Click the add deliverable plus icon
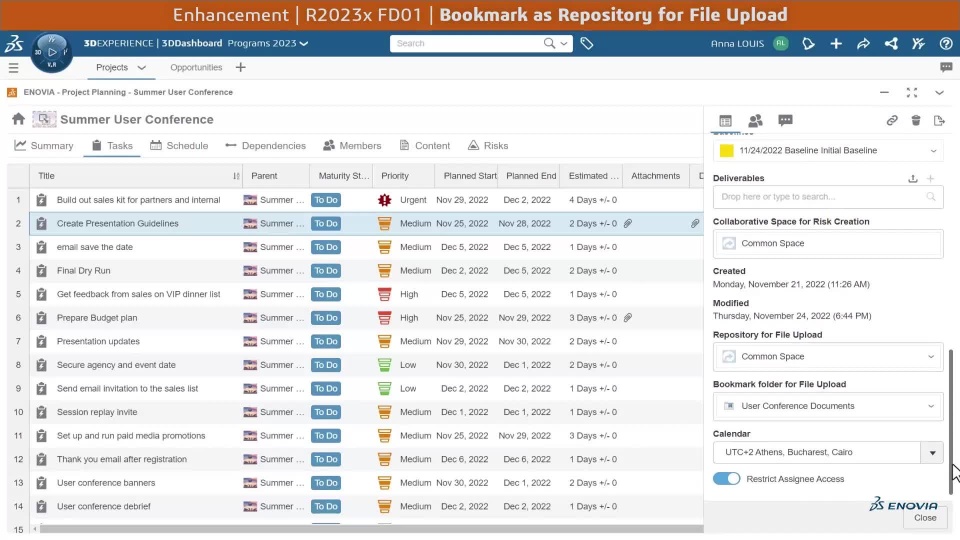Viewport: 960px width, 540px height. click(931, 178)
